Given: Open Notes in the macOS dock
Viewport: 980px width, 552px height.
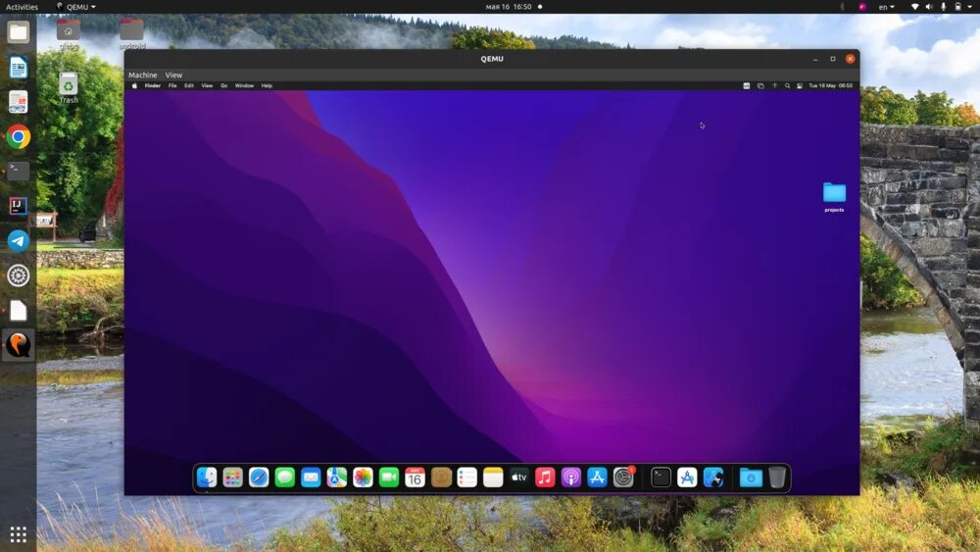Looking at the screenshot, I should click(493, 477).
